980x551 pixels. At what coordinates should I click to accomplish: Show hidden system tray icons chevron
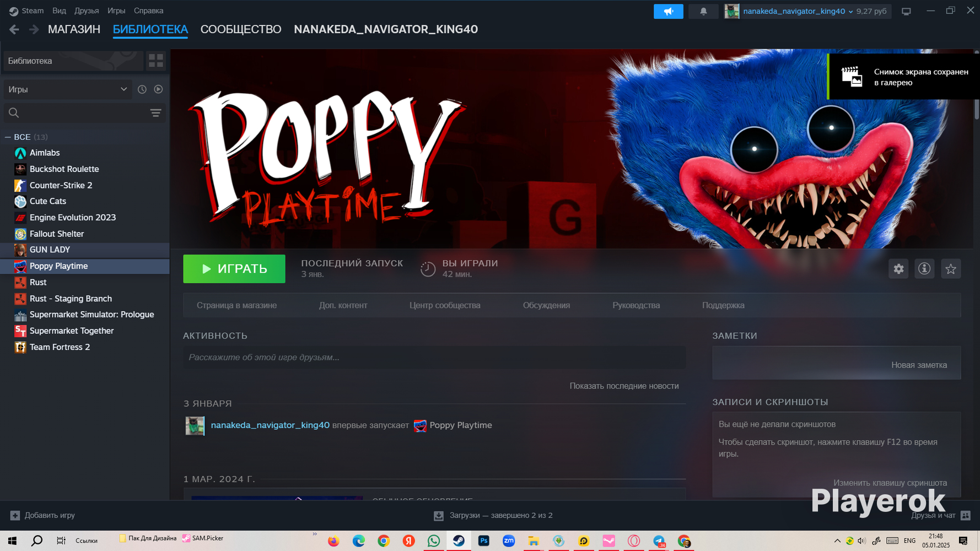point(837,541)
